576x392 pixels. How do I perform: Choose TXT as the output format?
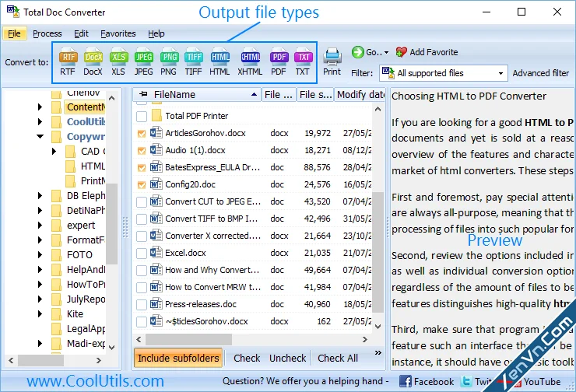click(x=303, y=61)
